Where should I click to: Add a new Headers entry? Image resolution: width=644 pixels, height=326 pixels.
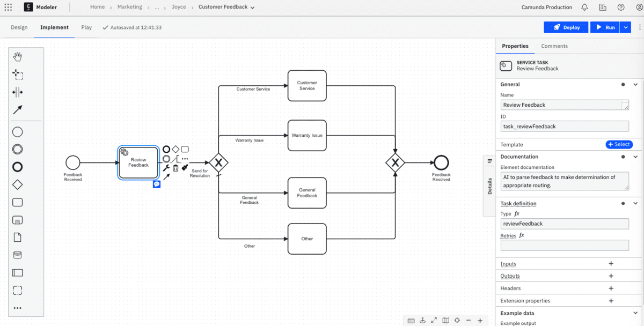coord(611,288)
